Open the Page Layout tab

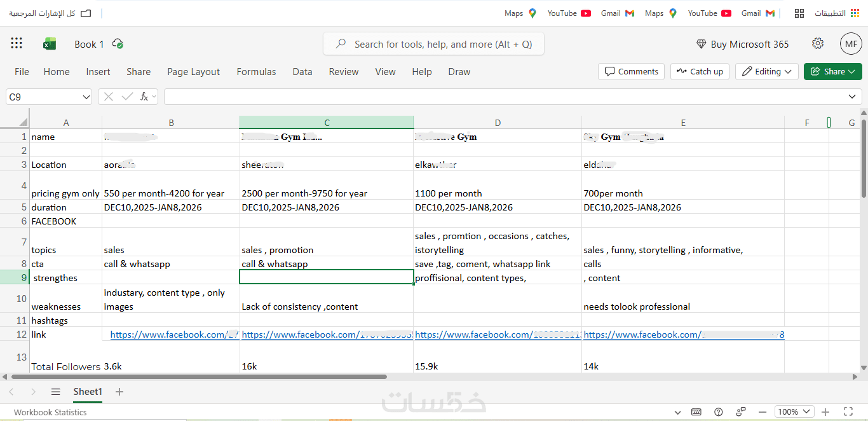pos(193,72)
